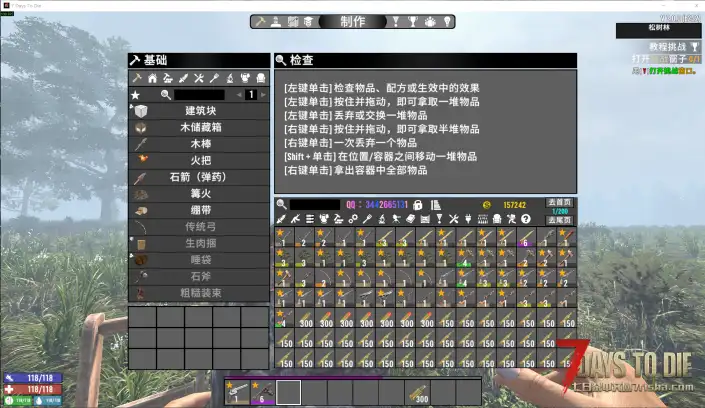The image size is (705, 408).
Task: Select the basics hammer recipe category
Action: 137,78
